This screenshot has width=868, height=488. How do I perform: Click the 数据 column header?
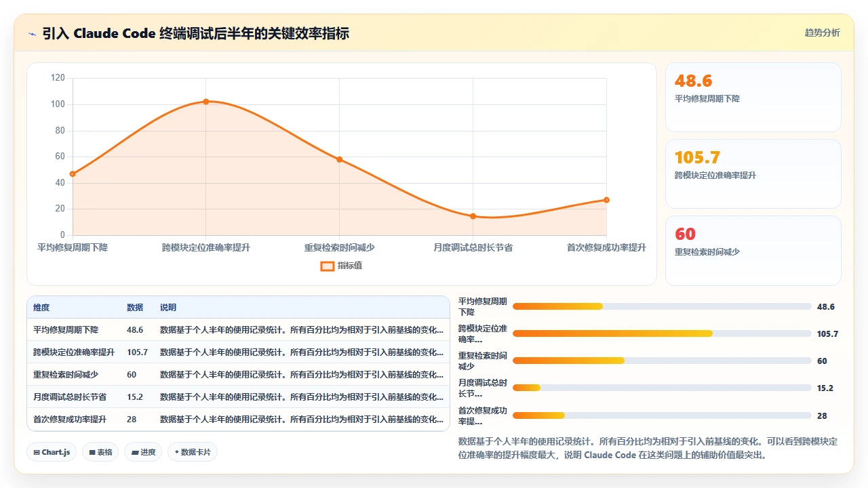[135, 308]
